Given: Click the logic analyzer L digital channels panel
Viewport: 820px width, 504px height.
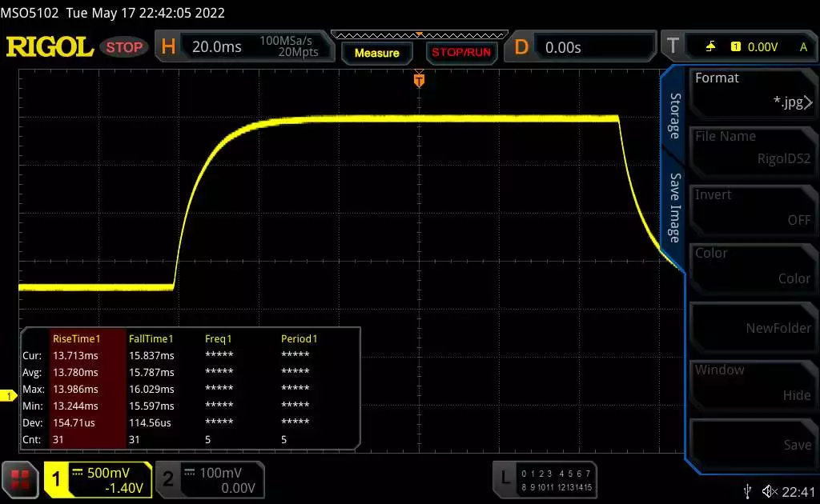Looking at the screenshot, I should click(545, 479).
